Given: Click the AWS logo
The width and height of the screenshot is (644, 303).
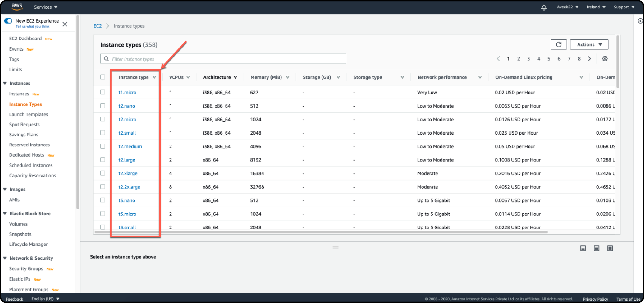Looking at the screenshot, I should 17,6.
